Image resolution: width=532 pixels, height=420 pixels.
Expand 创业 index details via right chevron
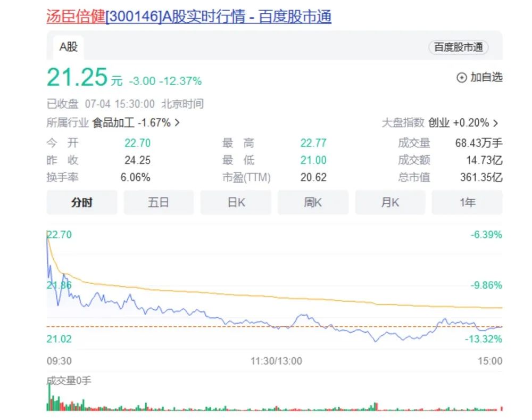pos(495,122)
